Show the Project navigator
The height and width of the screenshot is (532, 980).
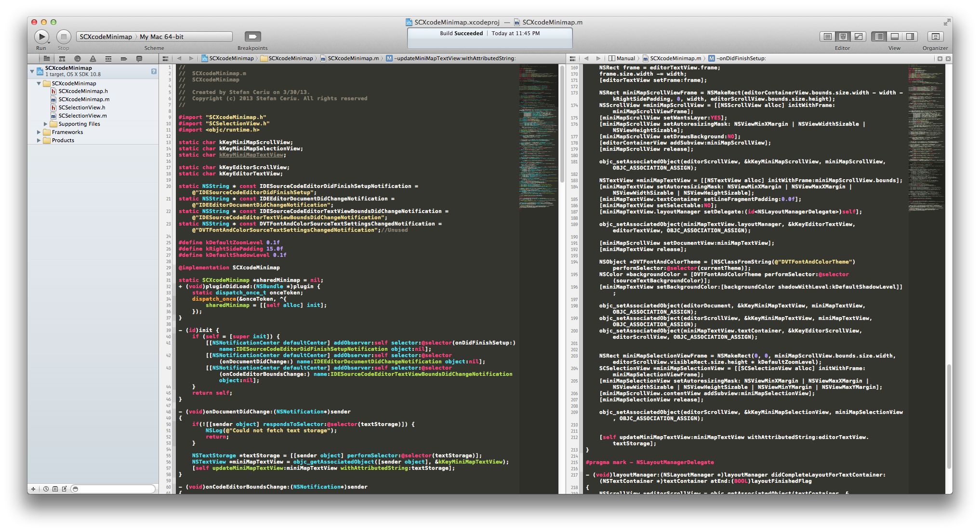click(x=47, y=59)
